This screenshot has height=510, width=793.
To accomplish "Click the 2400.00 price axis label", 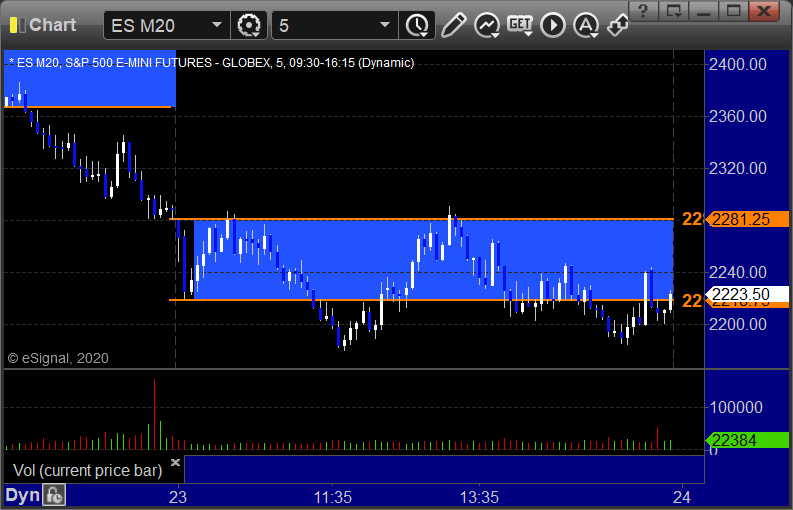I will [737, 64].
